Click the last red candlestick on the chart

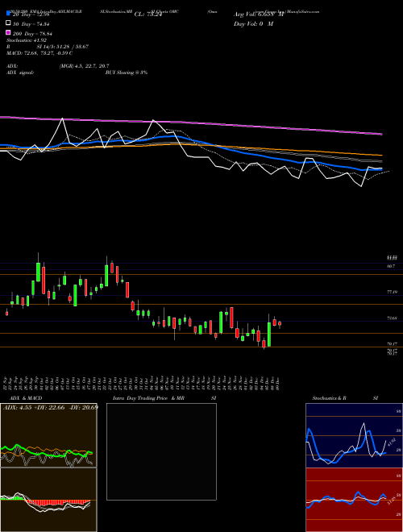(x=280, y=323)
